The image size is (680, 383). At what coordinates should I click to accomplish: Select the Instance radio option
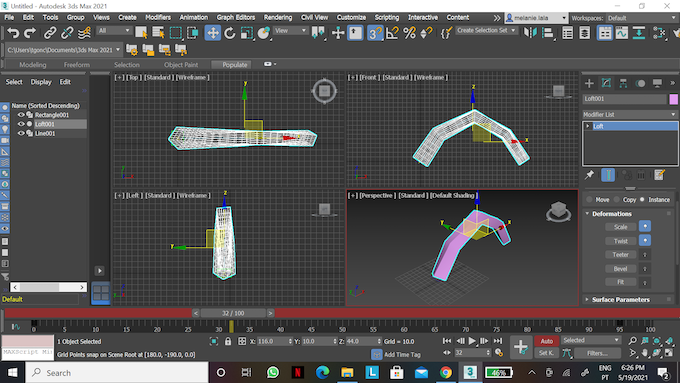[x=642, y=200]
